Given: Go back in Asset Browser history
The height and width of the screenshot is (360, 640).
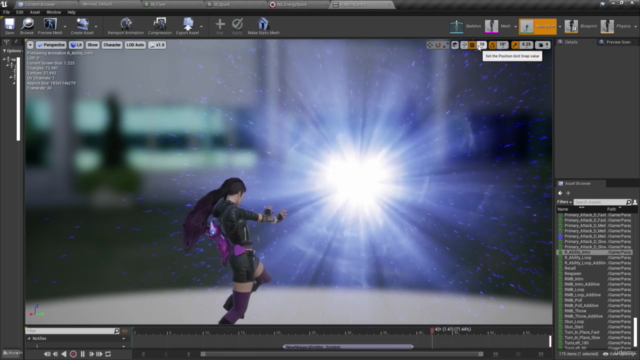Looking at the screenshot, I should 560,193.
